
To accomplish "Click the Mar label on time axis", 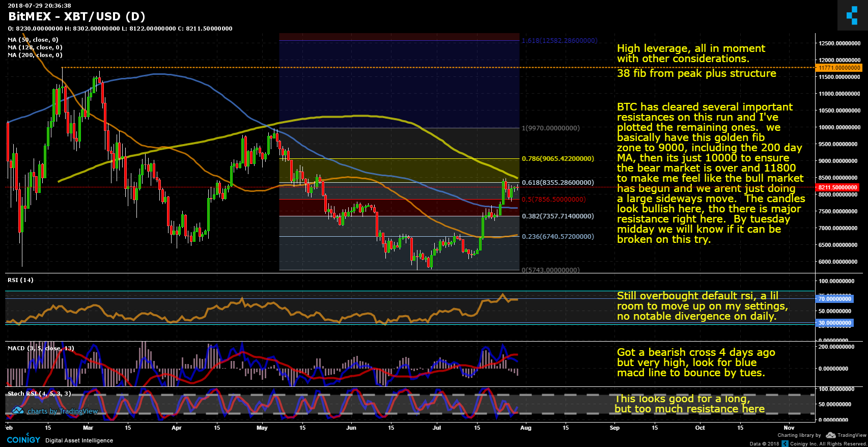I will click(x=88, y=428).
